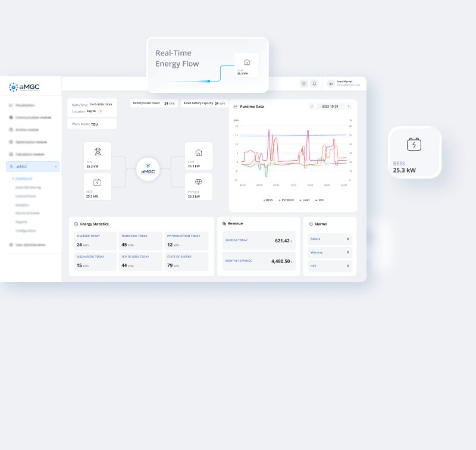The width and height of the screenshot is (476, 450).
Task: Open the Info alarms row
Action: (330, 265)
